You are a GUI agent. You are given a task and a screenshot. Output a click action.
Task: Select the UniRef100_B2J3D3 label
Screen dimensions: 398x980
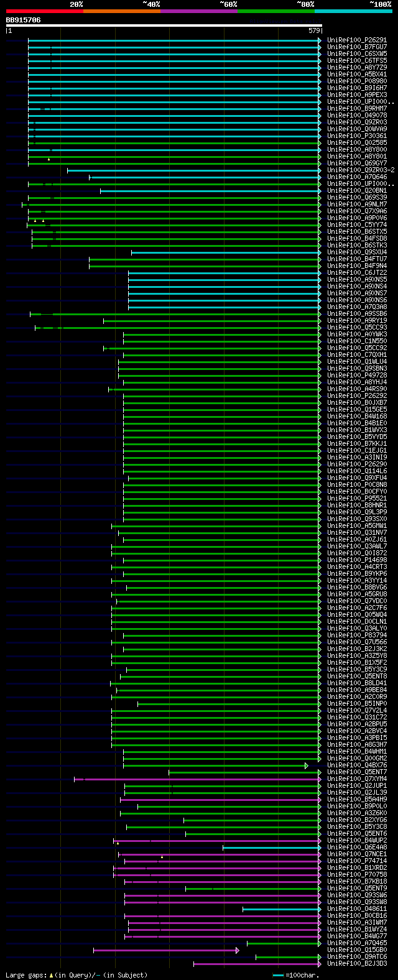click(357, 963)
